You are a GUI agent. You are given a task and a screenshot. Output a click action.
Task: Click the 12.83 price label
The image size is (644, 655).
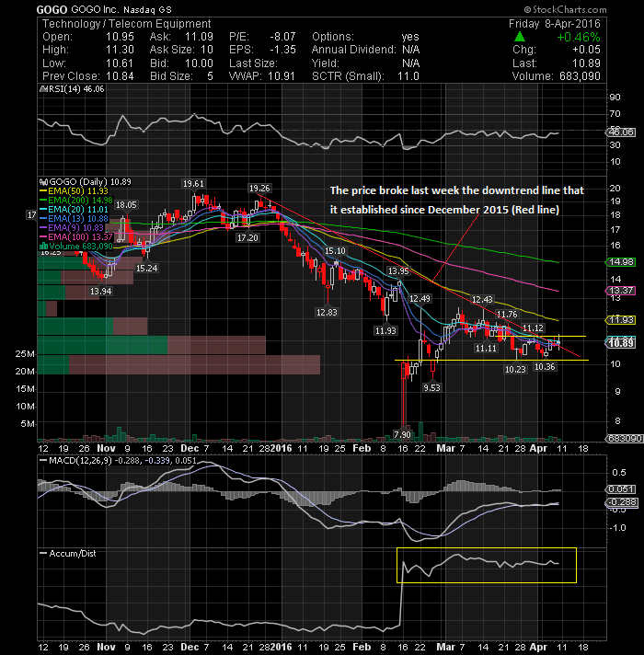tap(327, 312)
